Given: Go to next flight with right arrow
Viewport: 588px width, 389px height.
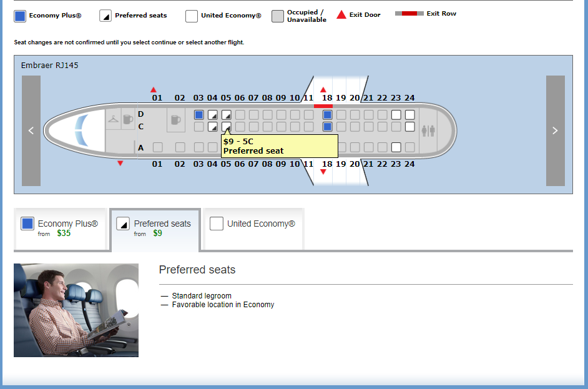Looking at the screenshot, I should [556, 130].
